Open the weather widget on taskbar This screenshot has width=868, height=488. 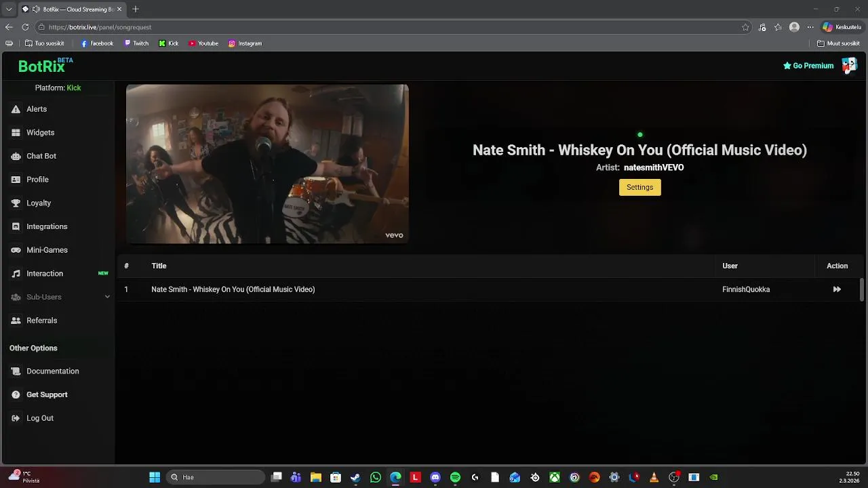click(x=24, y=477)
